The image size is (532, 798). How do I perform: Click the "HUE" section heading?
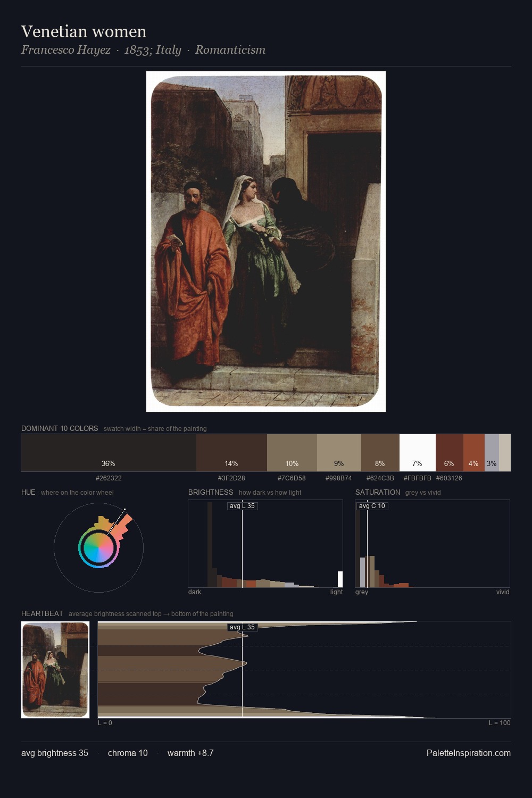coord(28,492)
